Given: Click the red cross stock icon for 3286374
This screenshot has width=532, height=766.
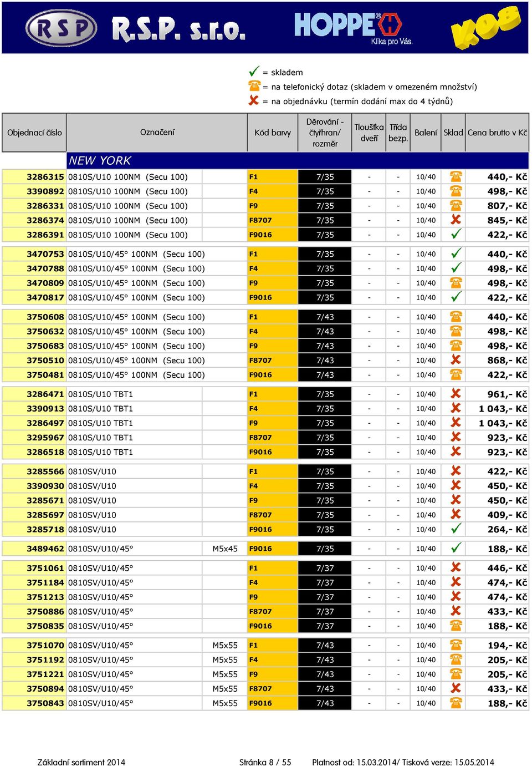Looking at the screenshot, I should pos(456,220).
